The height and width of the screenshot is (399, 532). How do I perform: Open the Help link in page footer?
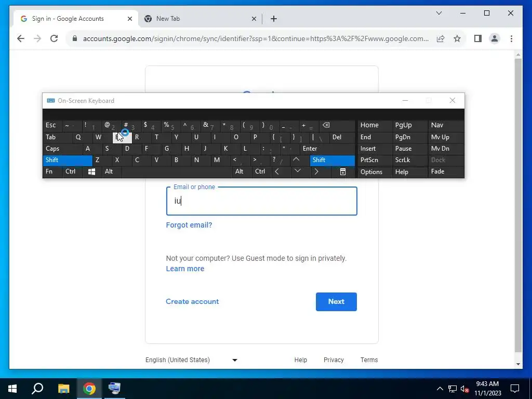pos(301,360)
